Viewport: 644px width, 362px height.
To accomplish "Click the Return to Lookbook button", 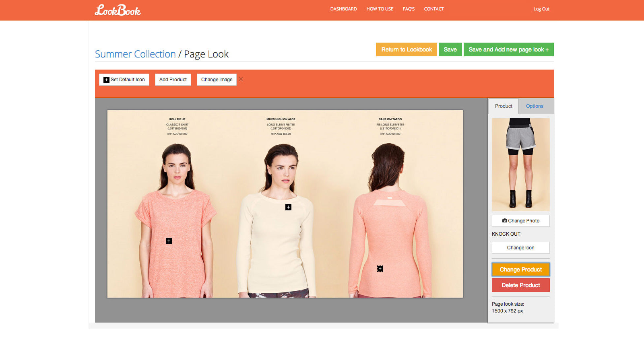I will point(407,49).
